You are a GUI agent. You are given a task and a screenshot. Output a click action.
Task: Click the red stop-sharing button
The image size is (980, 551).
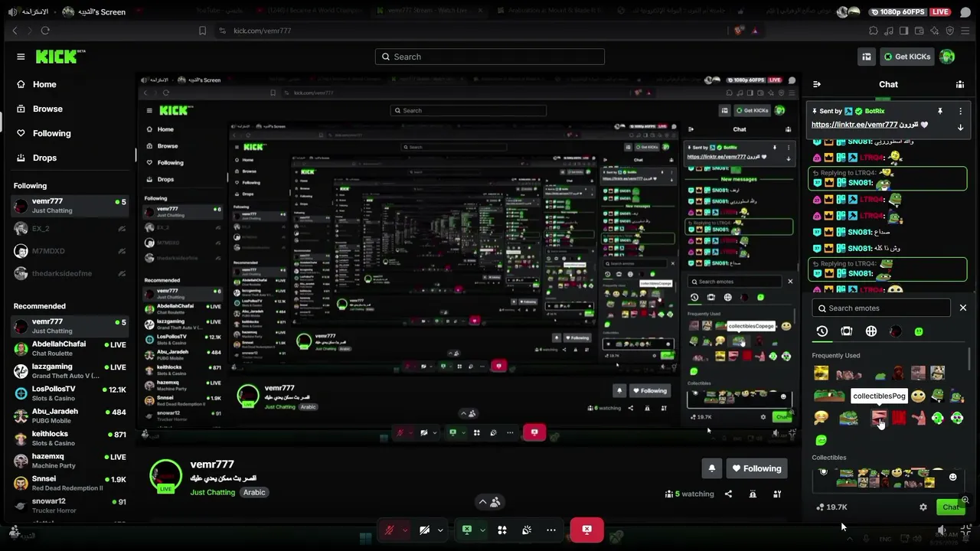tap(586, 530)
